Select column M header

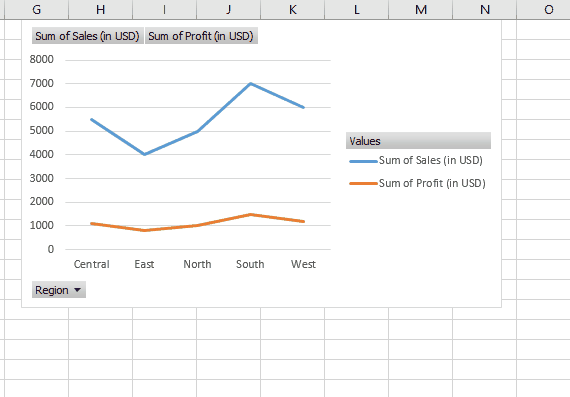pyautogui.click(x=421, y=9)
